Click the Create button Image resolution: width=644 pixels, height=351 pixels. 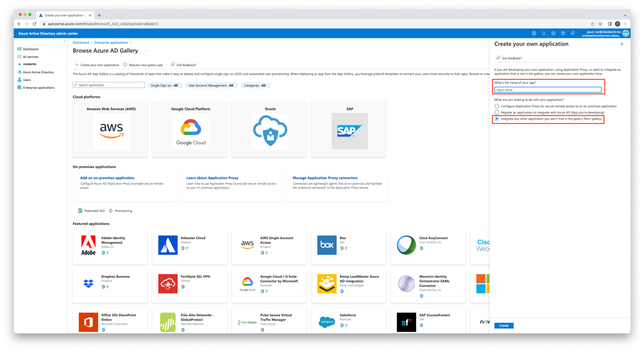coord(504,326)
